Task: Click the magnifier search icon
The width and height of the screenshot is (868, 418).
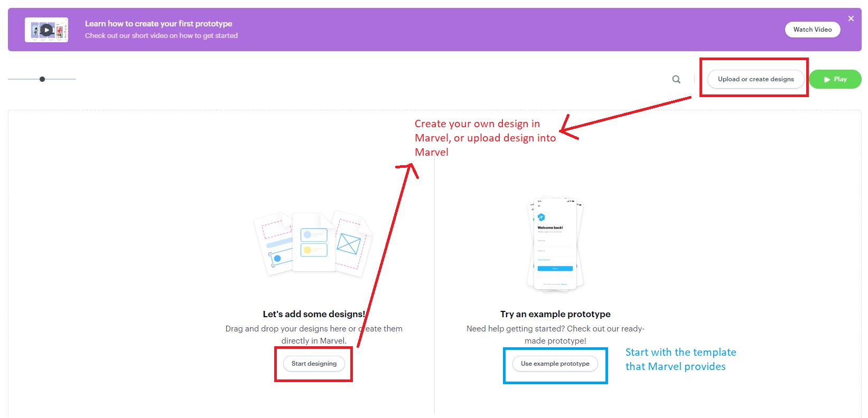Action: point(676,79)
